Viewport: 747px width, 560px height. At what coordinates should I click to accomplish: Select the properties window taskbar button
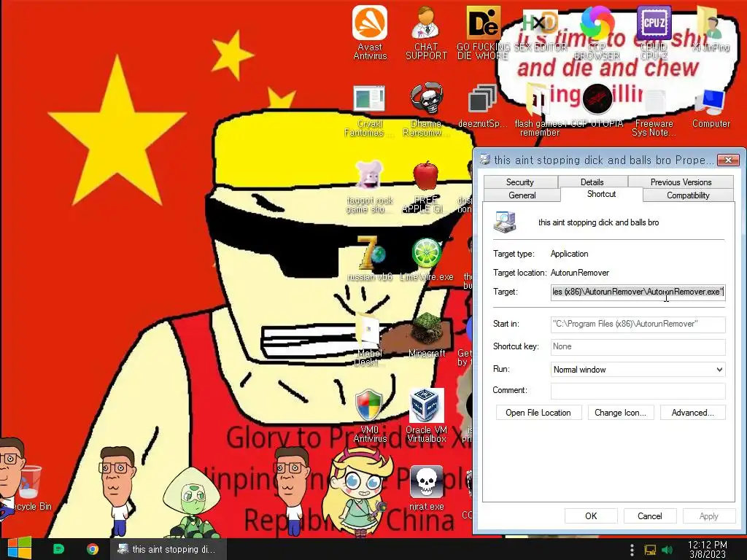click(168, 549)
